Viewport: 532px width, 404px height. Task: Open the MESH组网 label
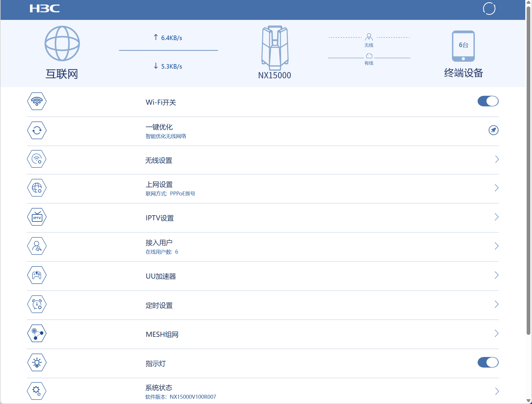(x=162, y=335)
